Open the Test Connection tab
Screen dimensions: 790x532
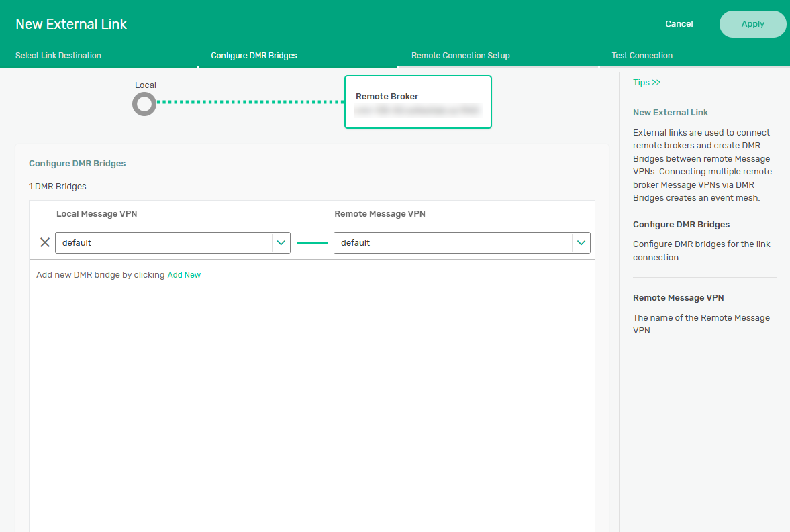642,56
